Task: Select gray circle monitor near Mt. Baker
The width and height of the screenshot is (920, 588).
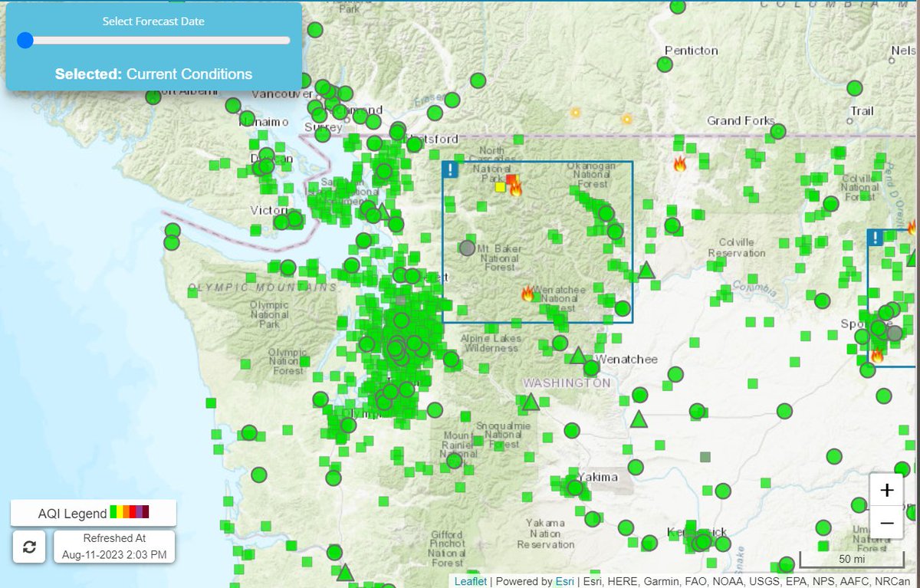Action: [467, 248]
